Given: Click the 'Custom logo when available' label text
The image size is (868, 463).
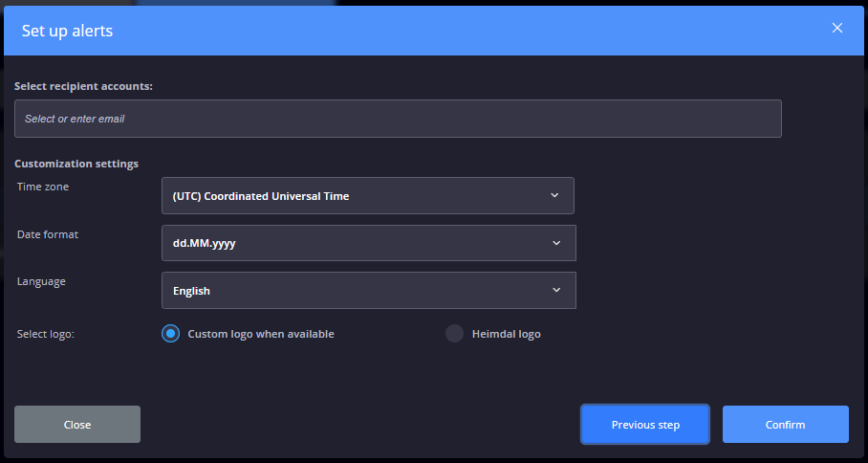Looking at the screenshot, I should (261, 334).
